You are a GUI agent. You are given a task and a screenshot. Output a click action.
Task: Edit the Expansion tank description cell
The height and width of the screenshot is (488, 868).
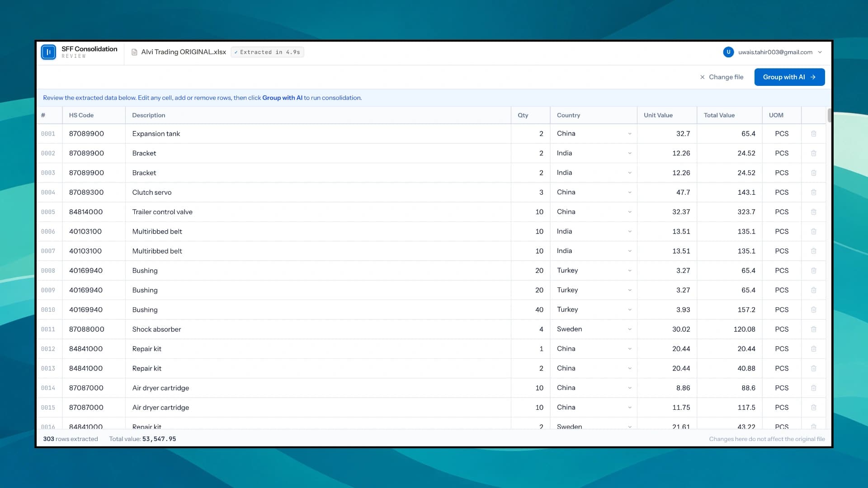[x=318, y=134]
